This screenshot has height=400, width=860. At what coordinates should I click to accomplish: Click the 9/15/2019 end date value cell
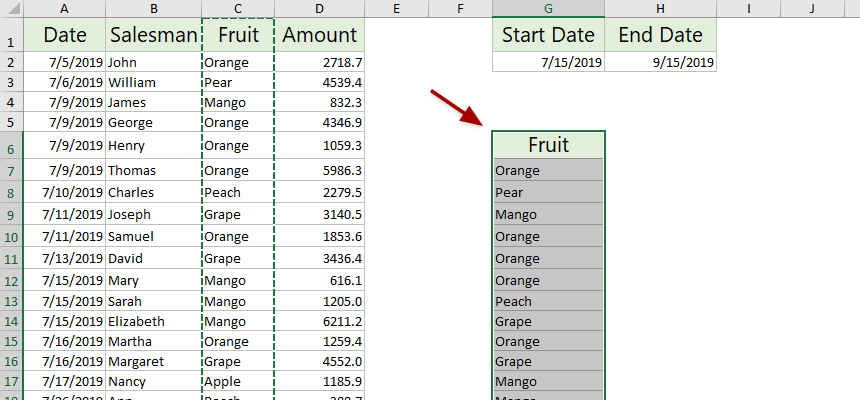tap(661, 62)
